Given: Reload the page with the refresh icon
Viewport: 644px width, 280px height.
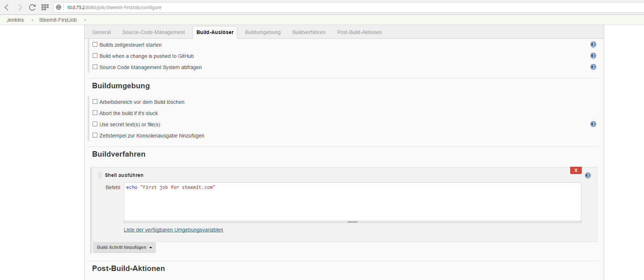Looking at the screenshot, I should 32,7.
